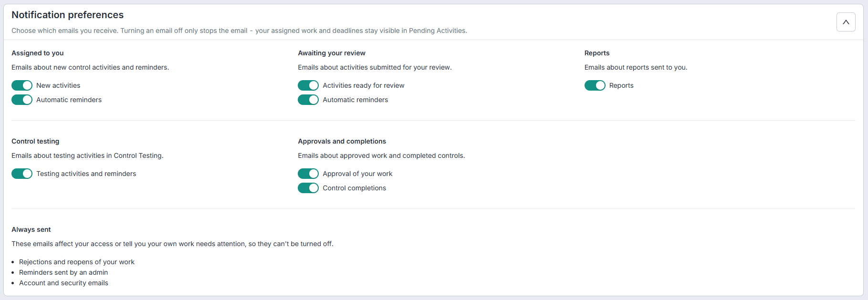Click the Activities ready for review label
The width and height of the screenshot is (868, 300).
[364, 85]
